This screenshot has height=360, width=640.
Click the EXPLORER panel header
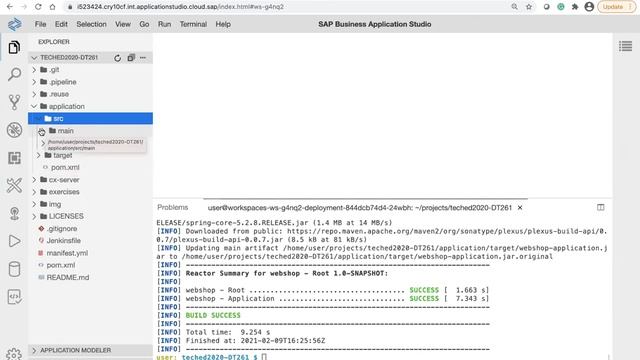point(54,42)
